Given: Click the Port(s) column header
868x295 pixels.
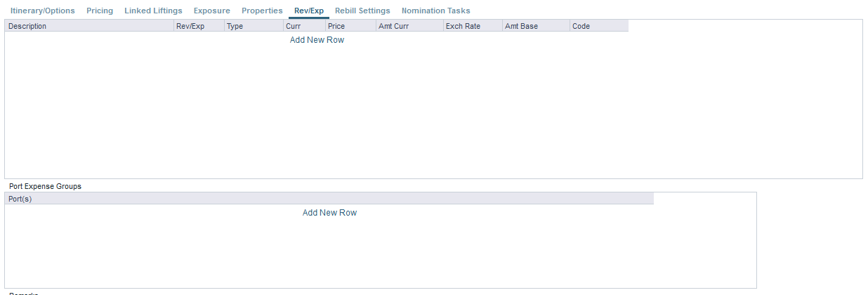Looking at the screenshot, I should click(329, 199).
